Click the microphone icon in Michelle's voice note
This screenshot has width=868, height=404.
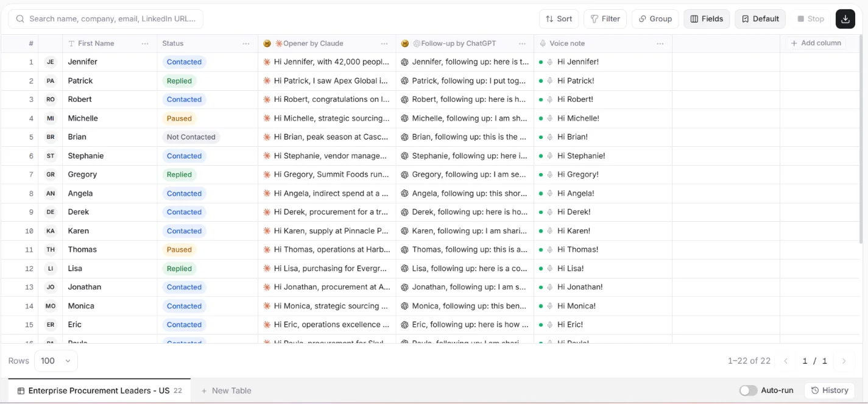(x=549, y=118)
